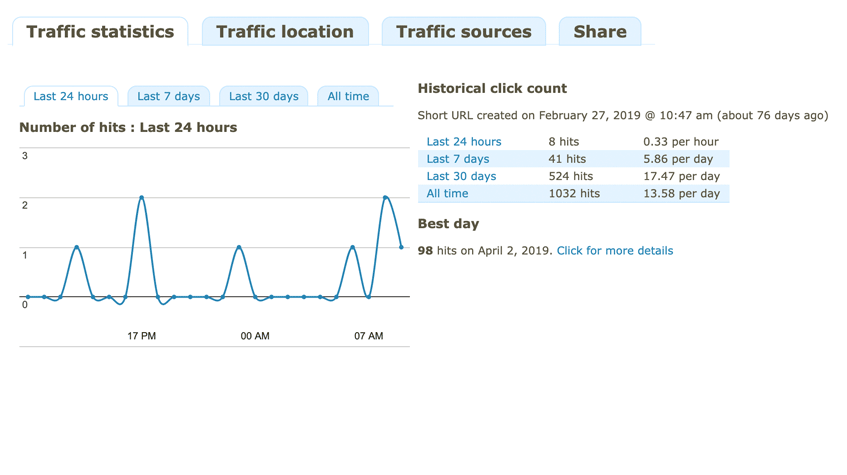Click the 'Historical click count' heading

(x=492, y=89)
